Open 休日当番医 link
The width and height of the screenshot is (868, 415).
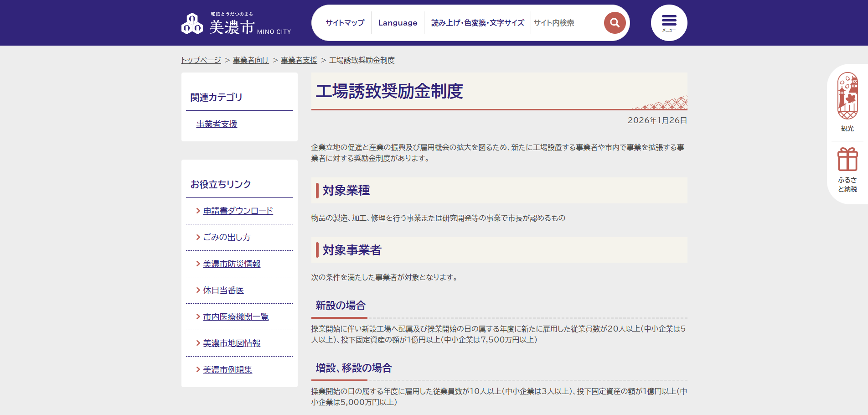[224, 290]
